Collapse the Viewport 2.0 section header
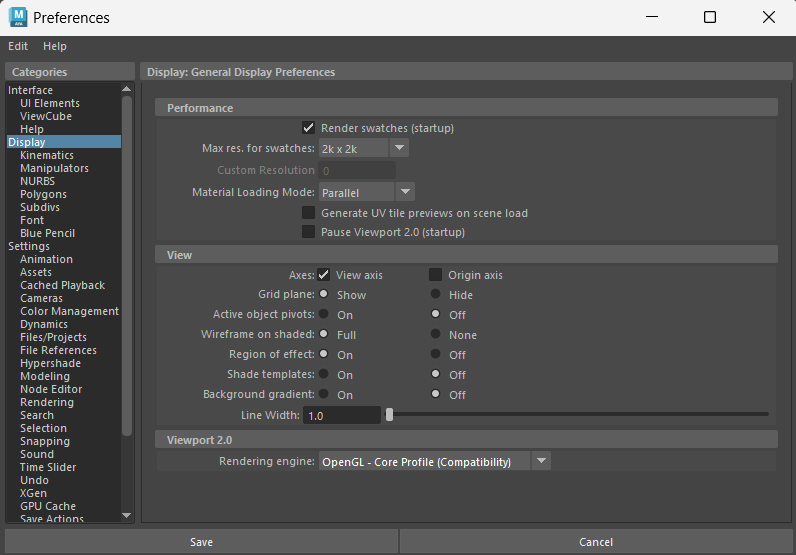The height and width of the screenshot is (555, 796). click(466, 440)
